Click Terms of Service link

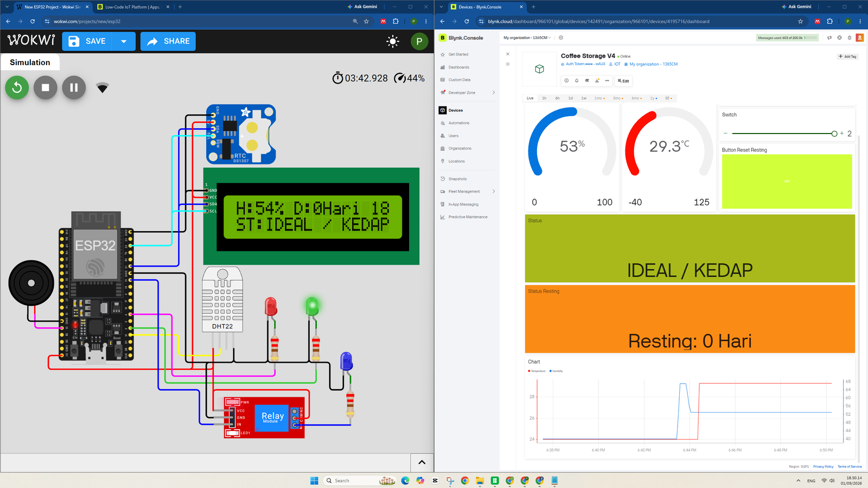pyautogui.click(x=850, y=466)
